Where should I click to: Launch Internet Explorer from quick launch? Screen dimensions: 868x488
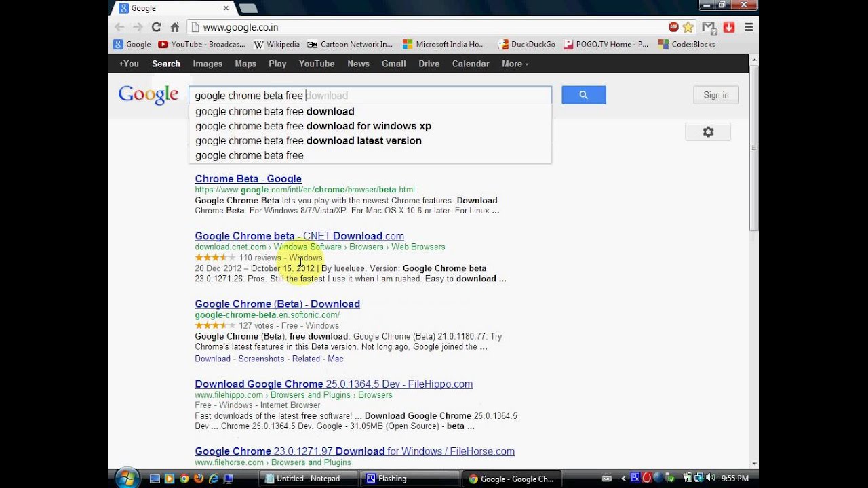click(214, 479)
